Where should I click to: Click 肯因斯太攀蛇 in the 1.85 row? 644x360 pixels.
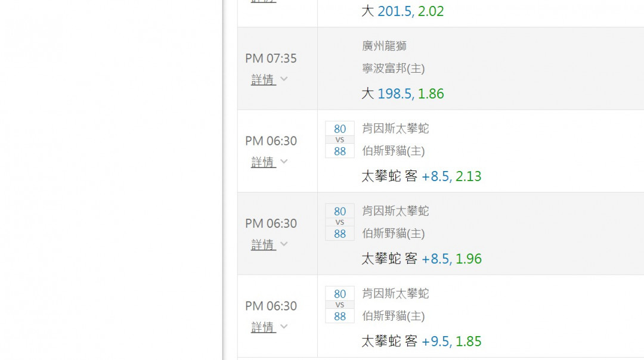coord(395,293)
